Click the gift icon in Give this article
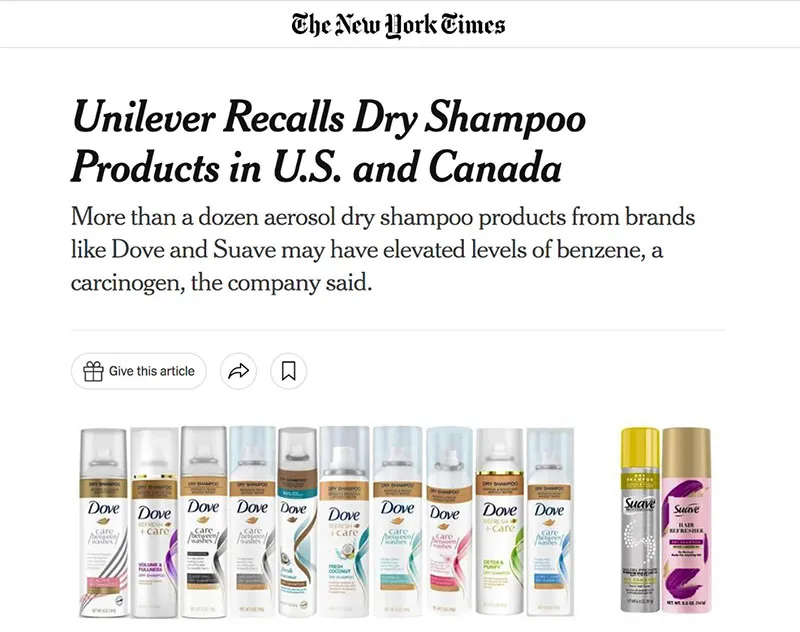800x632 pixels. pos(93,371)
